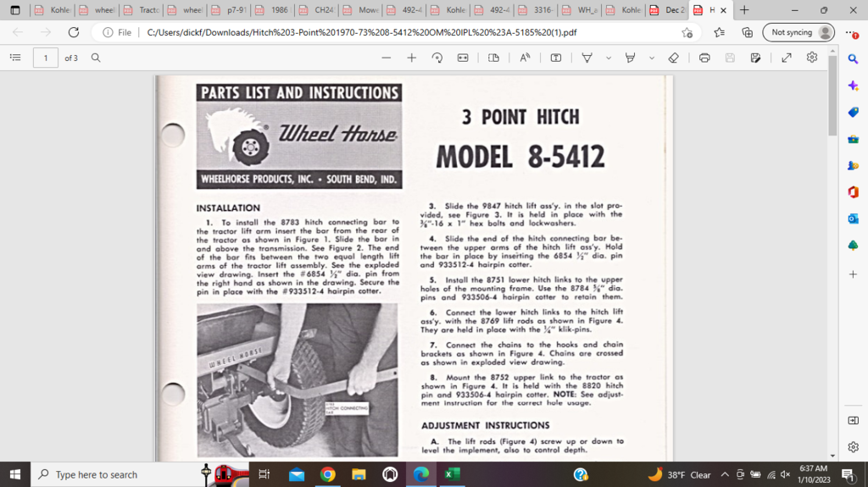Screen dimensions: 868x487
Task: Show hidden system tray icons
Action: pos(725,474)
